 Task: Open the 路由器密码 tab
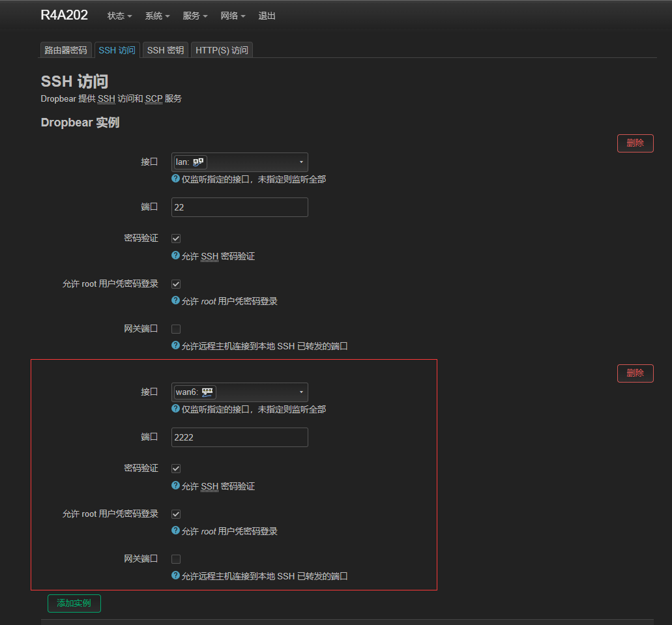point(65,50)
